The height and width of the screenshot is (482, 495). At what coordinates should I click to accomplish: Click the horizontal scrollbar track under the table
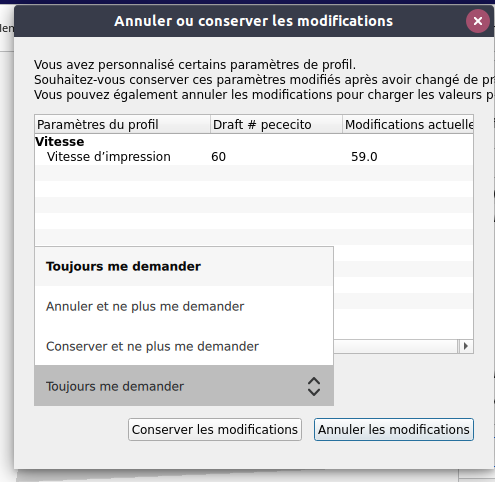pos(396,346)
